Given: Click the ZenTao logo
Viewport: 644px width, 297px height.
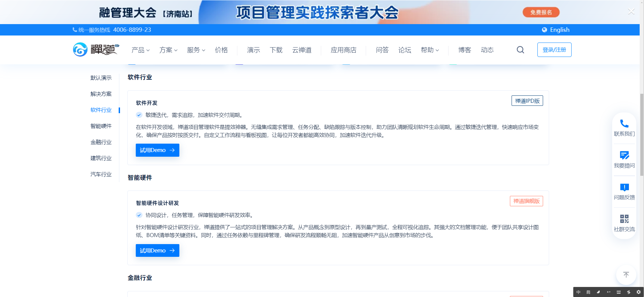Looking at the screenshot, I should pyautogui.click(x=96, y=50).
